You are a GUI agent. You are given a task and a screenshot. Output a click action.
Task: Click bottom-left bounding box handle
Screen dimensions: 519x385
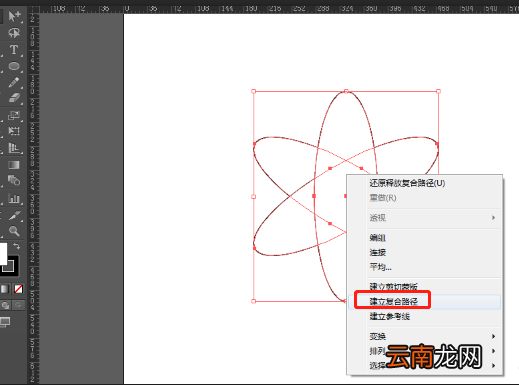coord(253,301)
